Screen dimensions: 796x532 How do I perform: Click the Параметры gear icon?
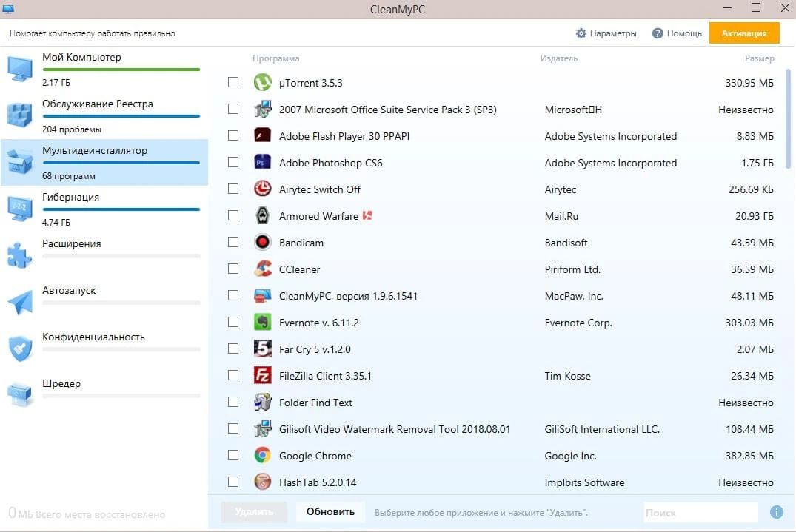click(x=581, y=33)
